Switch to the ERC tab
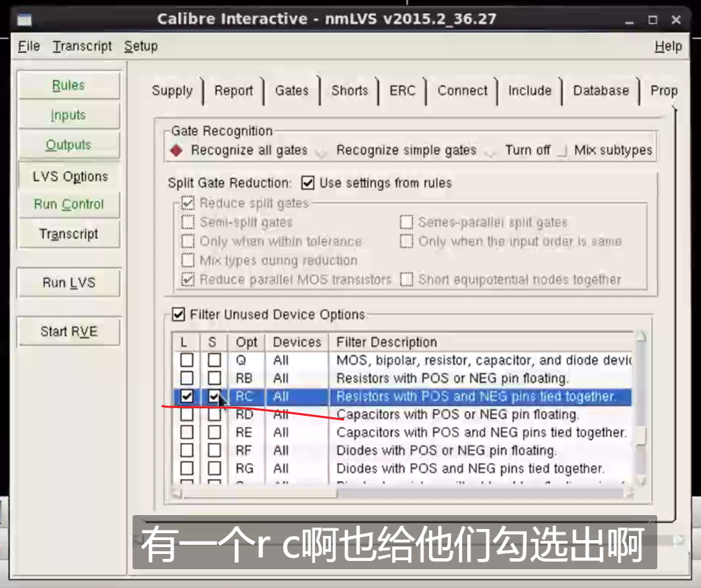The width and height of the screenshot is (701, 588). pyautogui.click(x=403, y=91)
